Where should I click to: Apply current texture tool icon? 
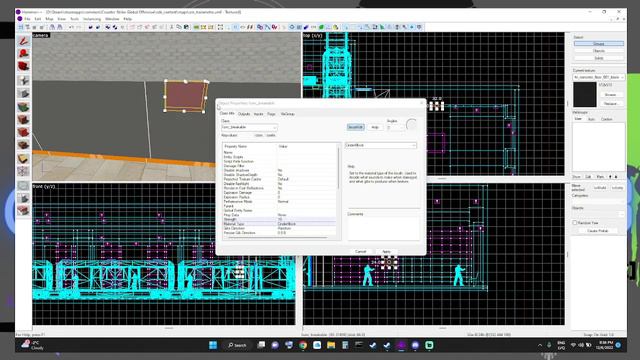point(23,120)
